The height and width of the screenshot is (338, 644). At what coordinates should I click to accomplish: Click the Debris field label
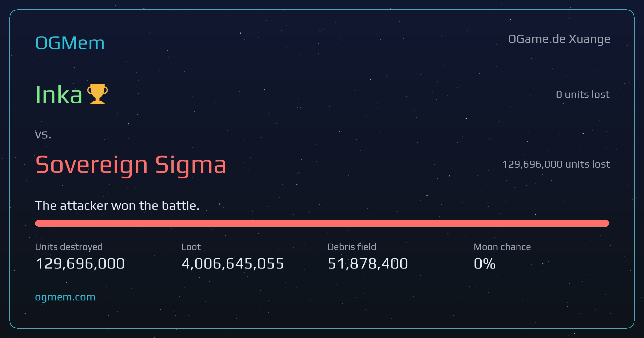[352, 247]
